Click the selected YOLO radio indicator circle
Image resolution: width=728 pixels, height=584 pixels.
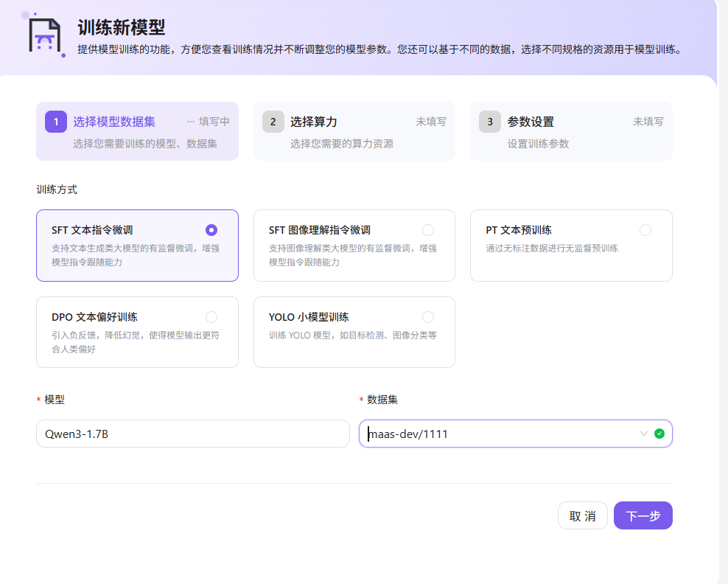click(428, 316)
